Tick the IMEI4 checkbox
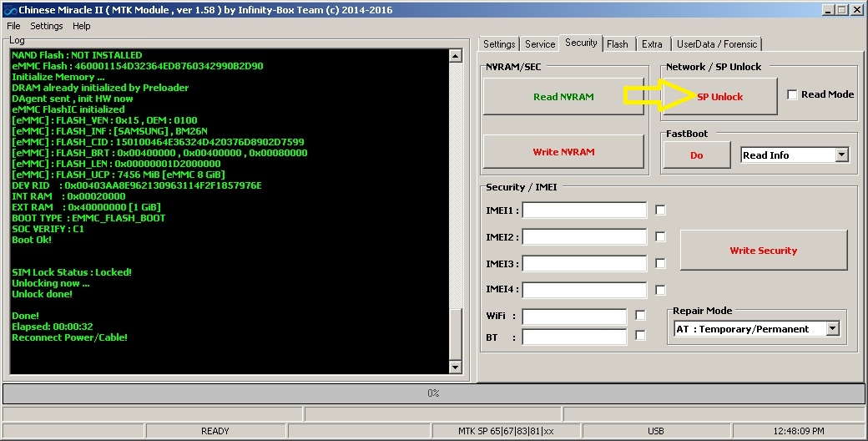Viewport: 868px width, 441px height. click(660, 290)
